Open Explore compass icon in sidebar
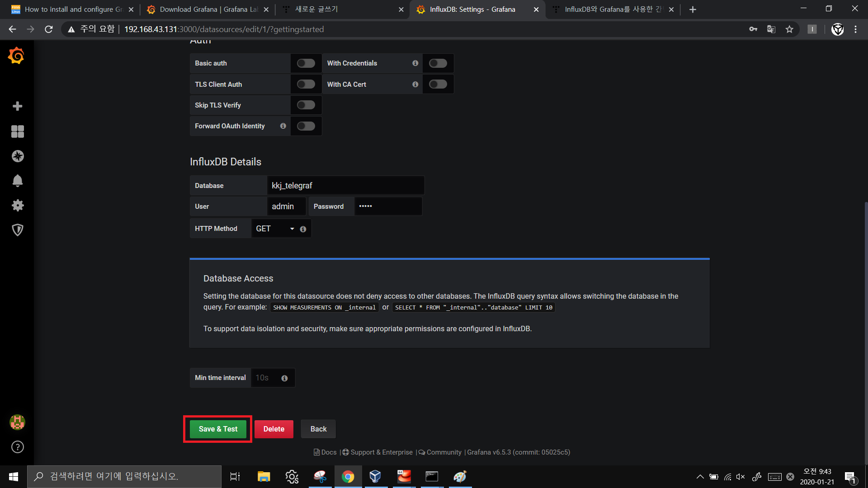Viewport: 868px width, 488px height. coord(17,156)
